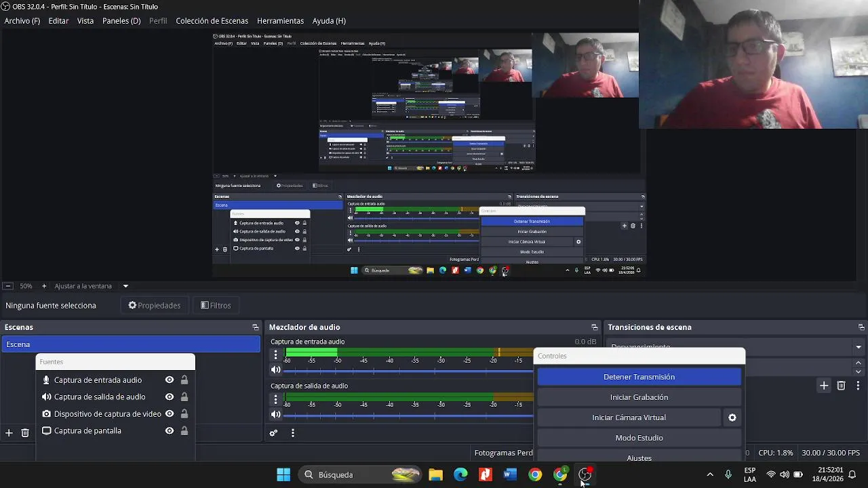Click Iniciar Grabación button

click(639, 397)
